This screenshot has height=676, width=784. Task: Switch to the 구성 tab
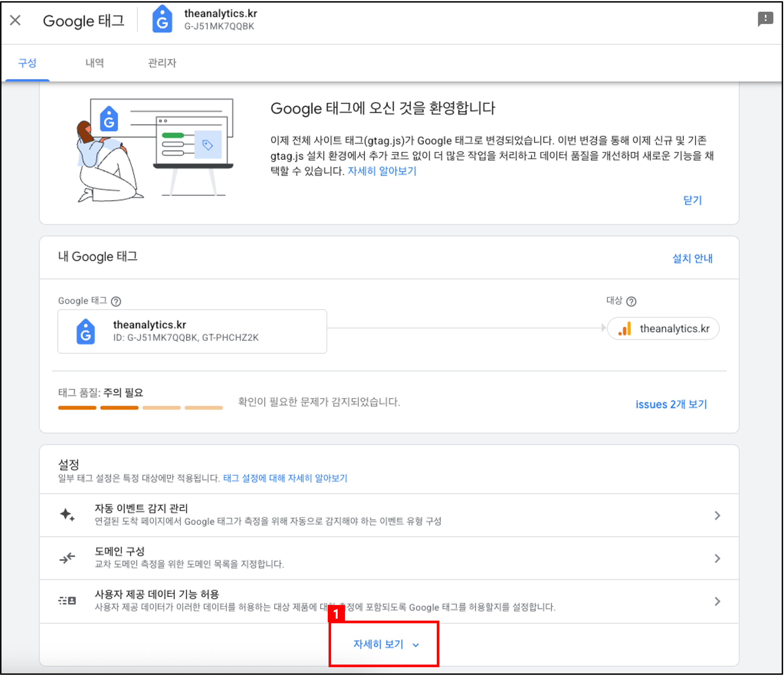pyautogui.click(x=28, y=63)
